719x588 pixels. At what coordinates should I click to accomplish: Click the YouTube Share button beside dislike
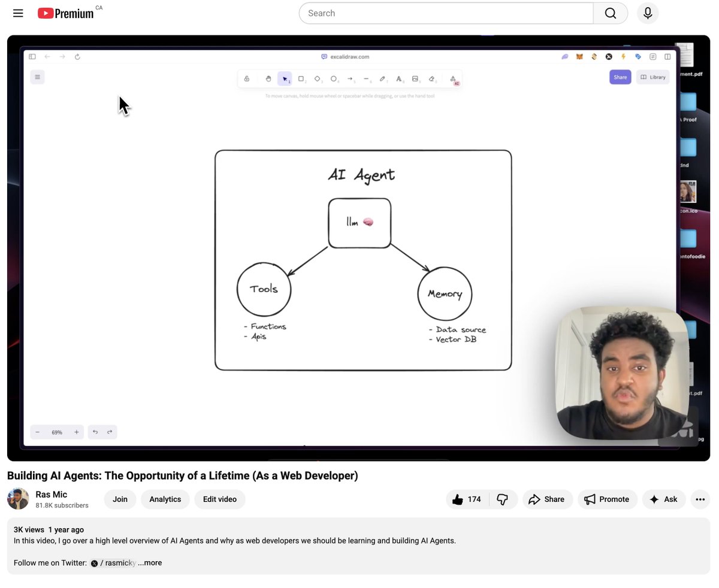[547, 499]
